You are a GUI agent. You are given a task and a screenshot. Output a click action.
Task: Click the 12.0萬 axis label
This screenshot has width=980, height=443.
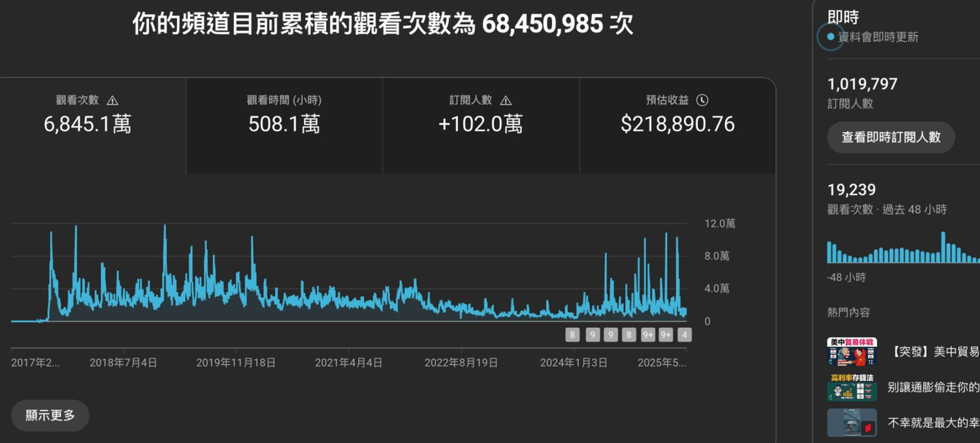pos(719,224)
